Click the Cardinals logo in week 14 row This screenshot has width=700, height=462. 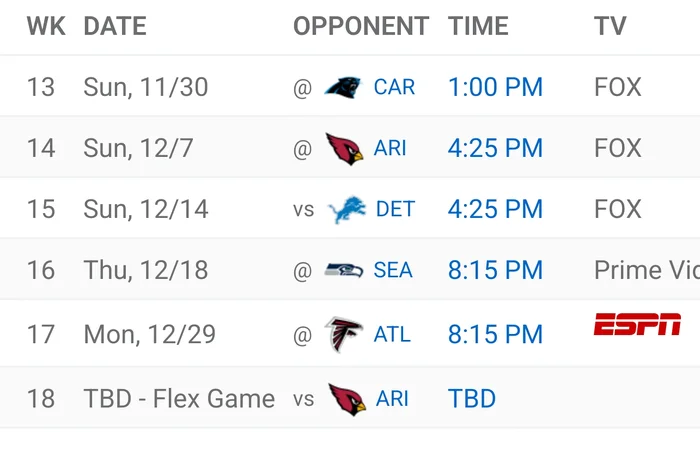345,149
